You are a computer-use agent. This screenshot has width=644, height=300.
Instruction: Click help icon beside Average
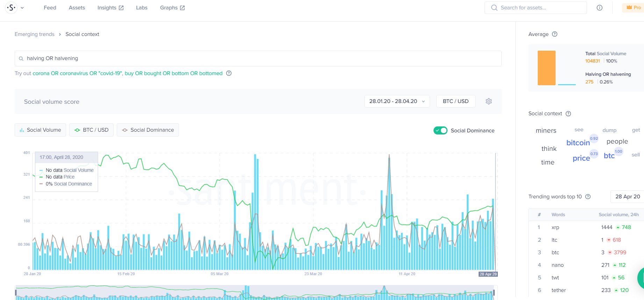point(554,34)
